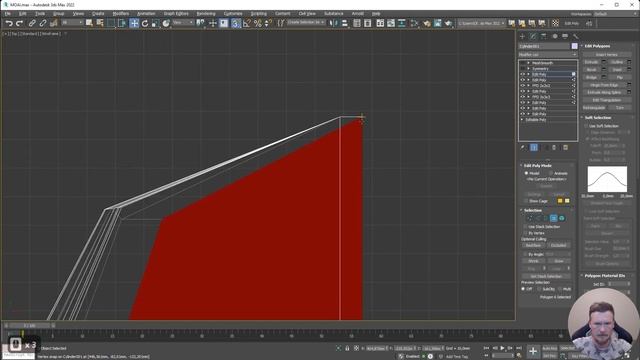Toggle the Percent Snap icon
This screenshot has width=640, height=360.
click(258, 23)
